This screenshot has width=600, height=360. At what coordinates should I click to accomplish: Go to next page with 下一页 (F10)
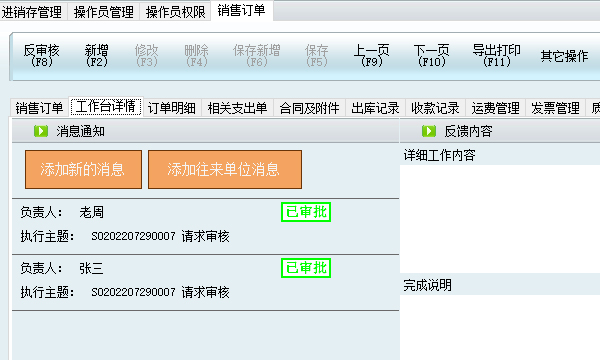[432, 56]
